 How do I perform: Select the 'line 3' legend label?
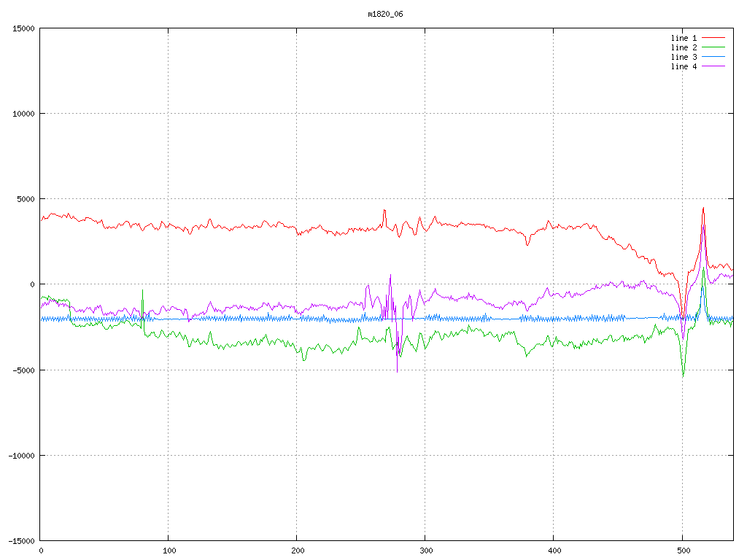[684, 57]
